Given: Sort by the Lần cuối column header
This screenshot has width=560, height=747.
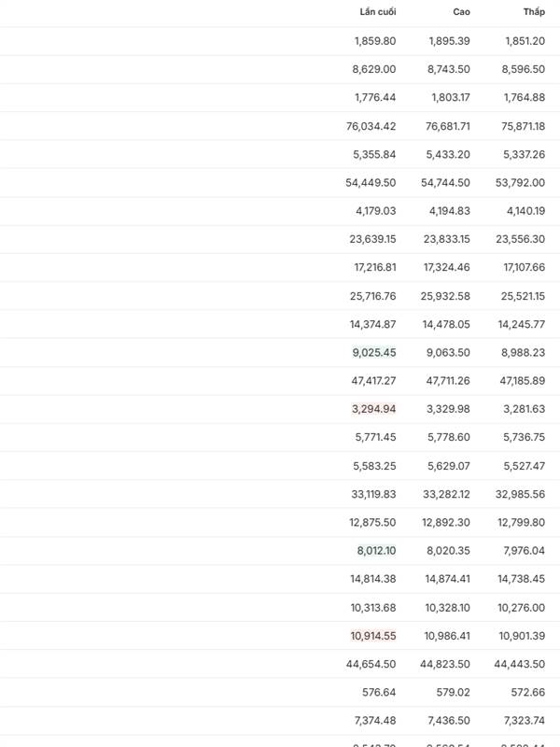Looking at the screenshot, I should pos(377,12).
